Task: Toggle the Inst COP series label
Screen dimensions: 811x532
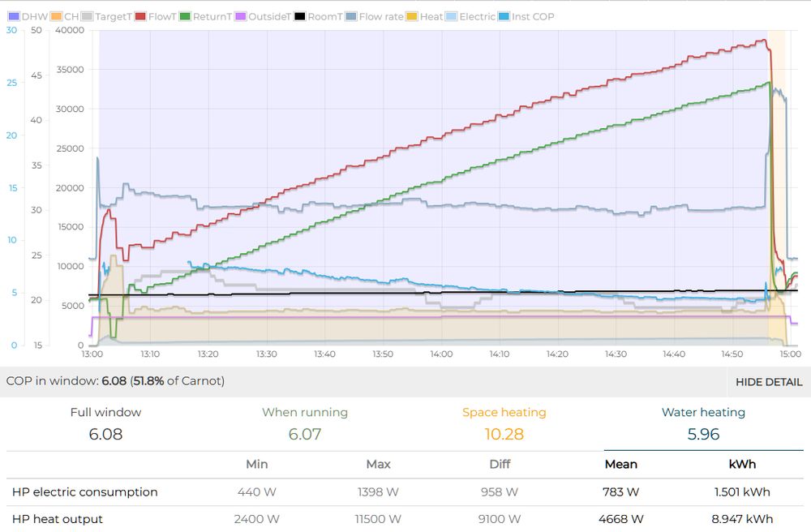Action: [533, 16]
